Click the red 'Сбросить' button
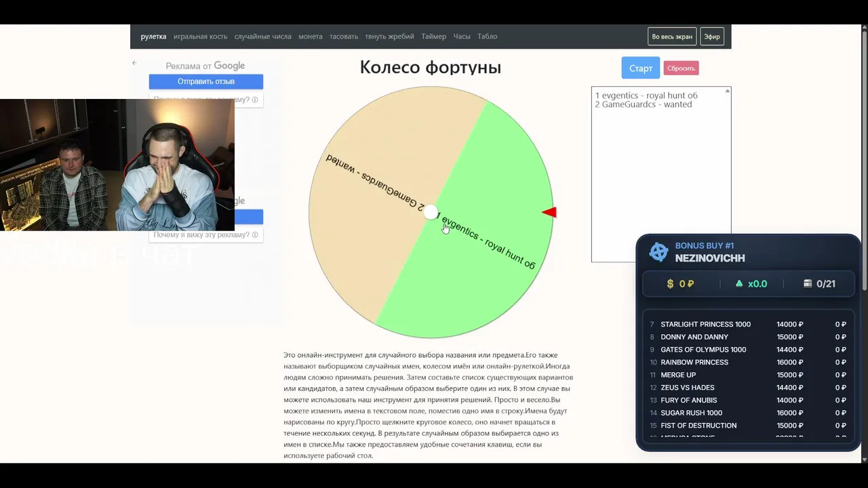 (681, 68)
